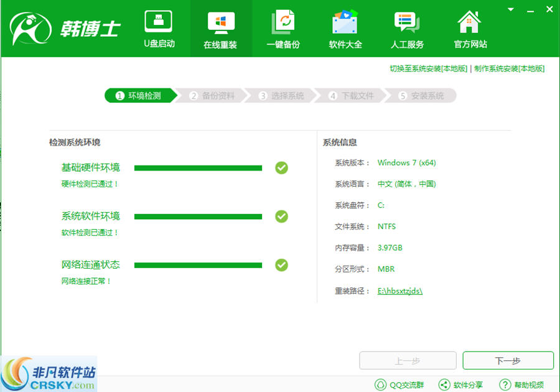Open the 软件大全 software library
The image size is (560, 392).
(x=345, y=28)
